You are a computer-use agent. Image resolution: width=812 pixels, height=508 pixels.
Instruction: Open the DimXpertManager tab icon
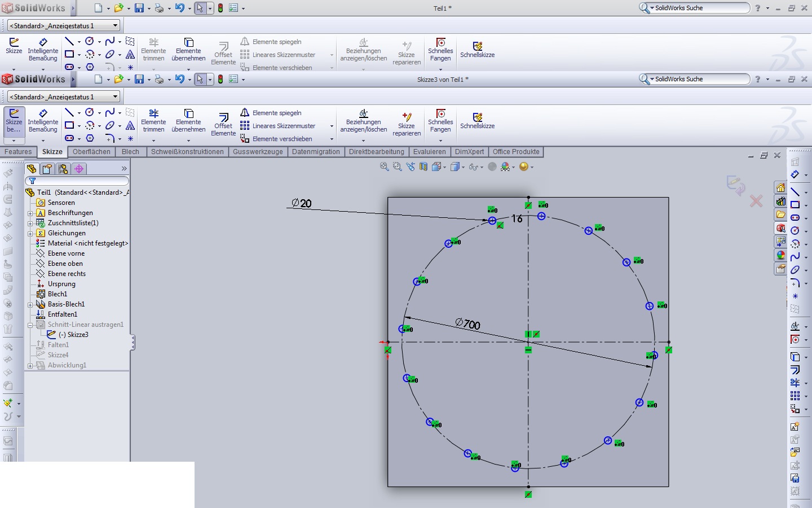[x=79, y=169]
